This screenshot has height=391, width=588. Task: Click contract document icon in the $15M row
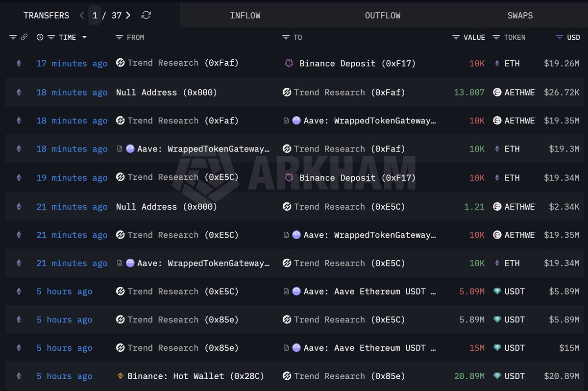[286, 348]
